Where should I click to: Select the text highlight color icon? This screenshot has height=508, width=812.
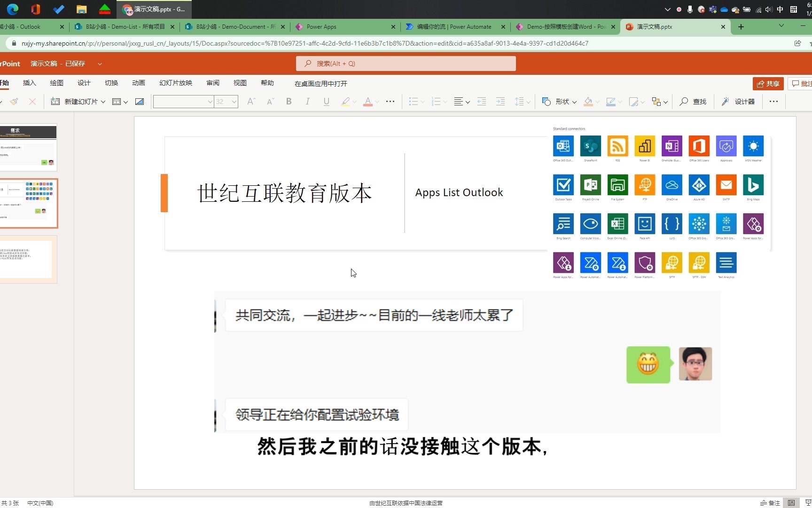pos(345,101)
